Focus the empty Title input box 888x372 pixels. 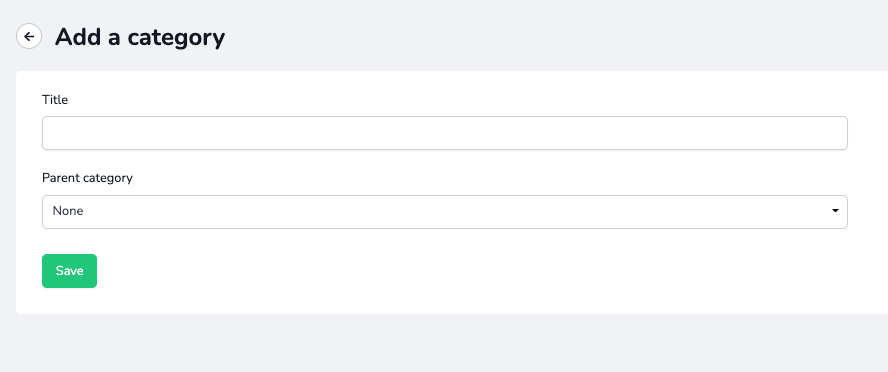tap(445, 133)
